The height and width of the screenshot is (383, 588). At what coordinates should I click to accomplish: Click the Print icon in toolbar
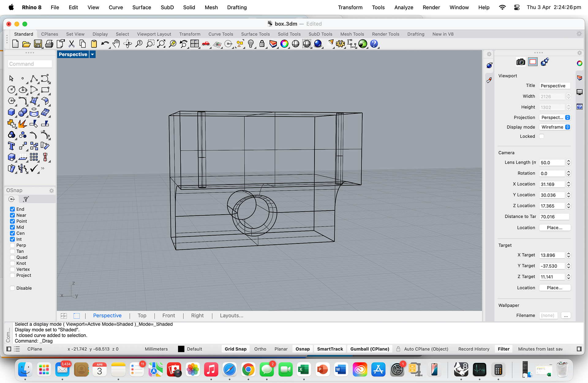point(49,44)
